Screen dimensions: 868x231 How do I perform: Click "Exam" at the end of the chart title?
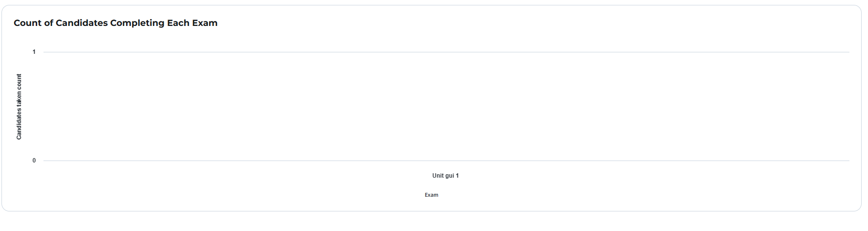tap(205, 23)
